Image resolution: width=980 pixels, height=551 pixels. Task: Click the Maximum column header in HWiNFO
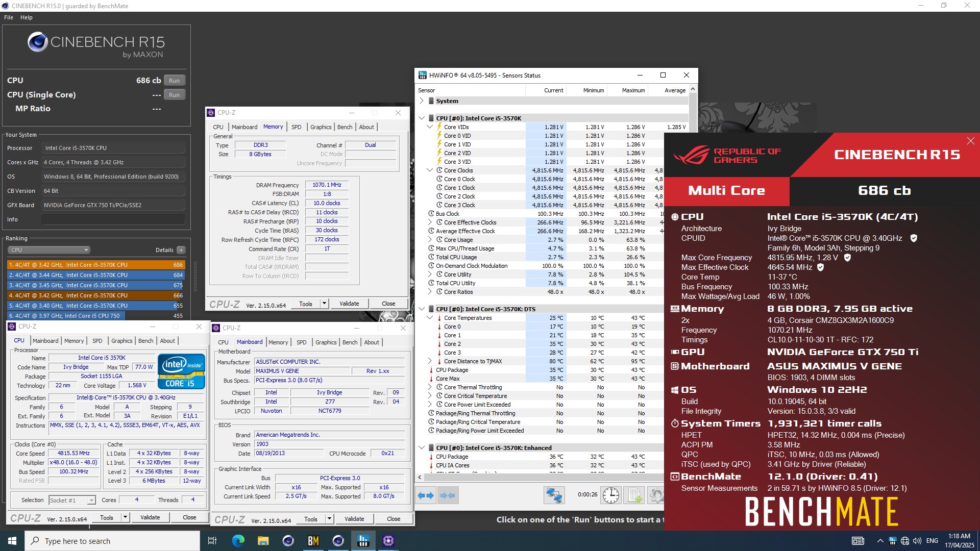pos(633,90)
